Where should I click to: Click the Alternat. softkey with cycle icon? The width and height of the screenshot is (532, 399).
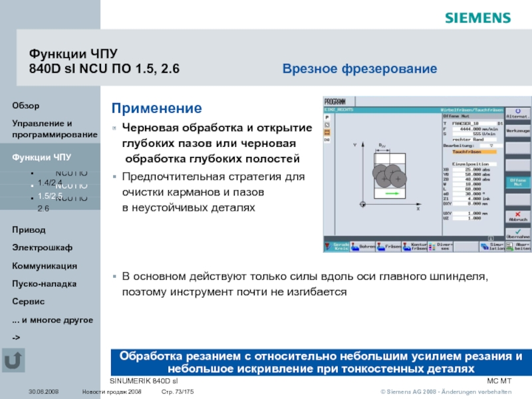point(518,113)
